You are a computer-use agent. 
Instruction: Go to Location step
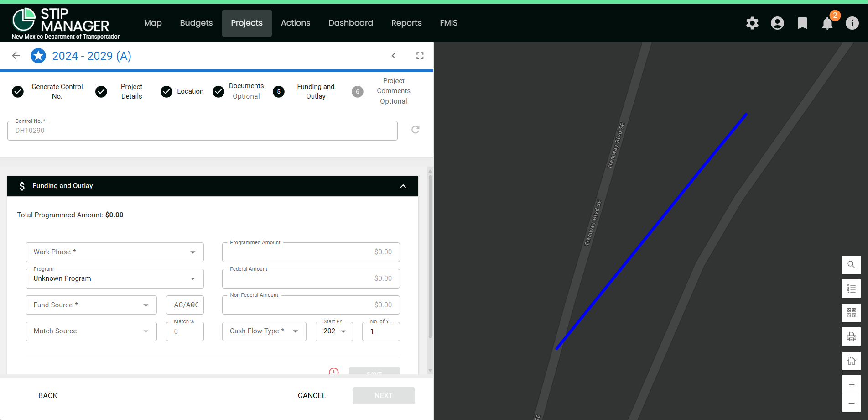[x=182, y=91]
